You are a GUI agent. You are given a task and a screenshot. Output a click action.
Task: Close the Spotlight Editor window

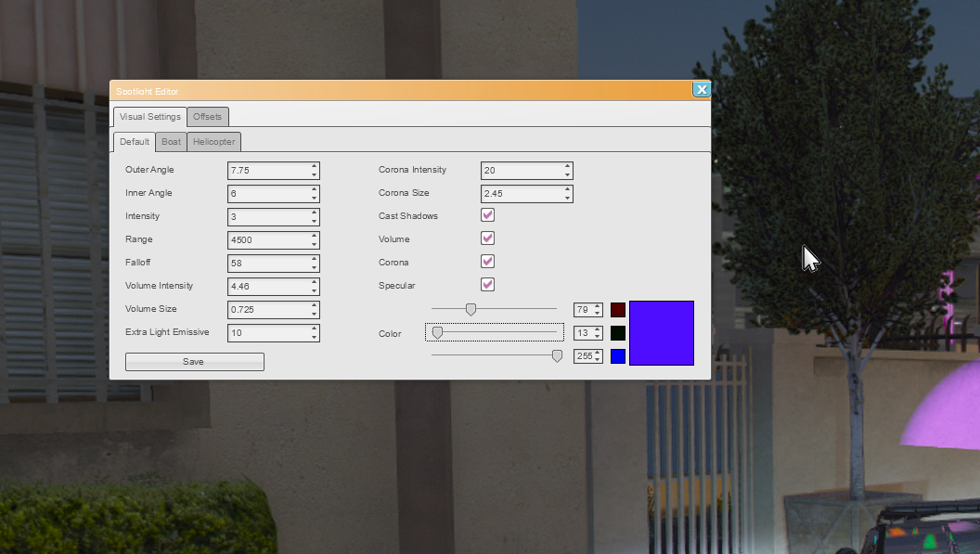pos(702,89)
